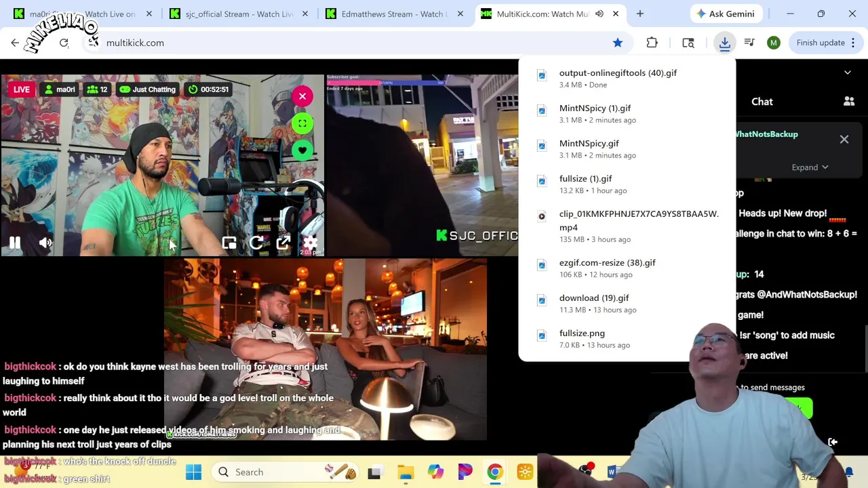Open download (19).gif download
Screen dimensions: 868x488
(627, 304)
